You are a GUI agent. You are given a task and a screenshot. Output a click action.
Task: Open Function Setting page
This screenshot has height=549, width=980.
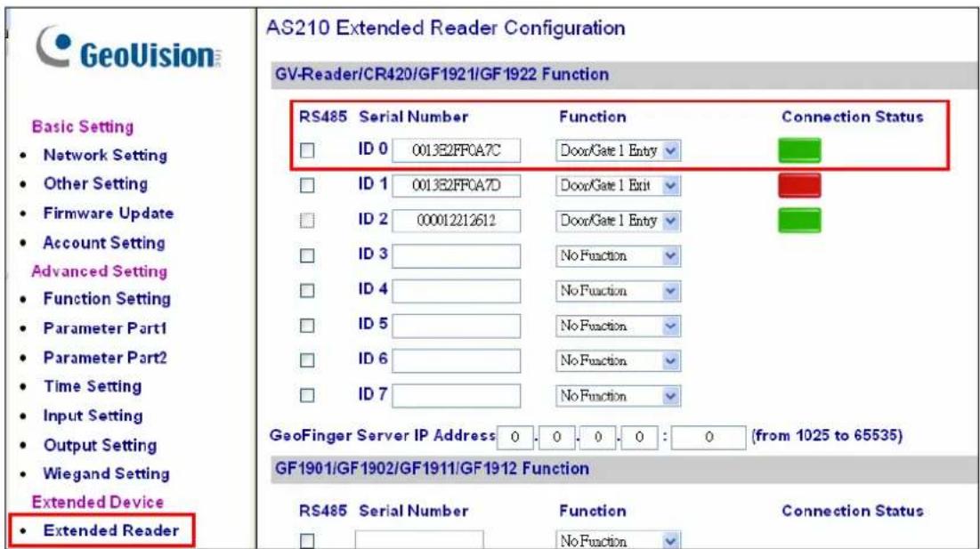click(x=107, y=299)
